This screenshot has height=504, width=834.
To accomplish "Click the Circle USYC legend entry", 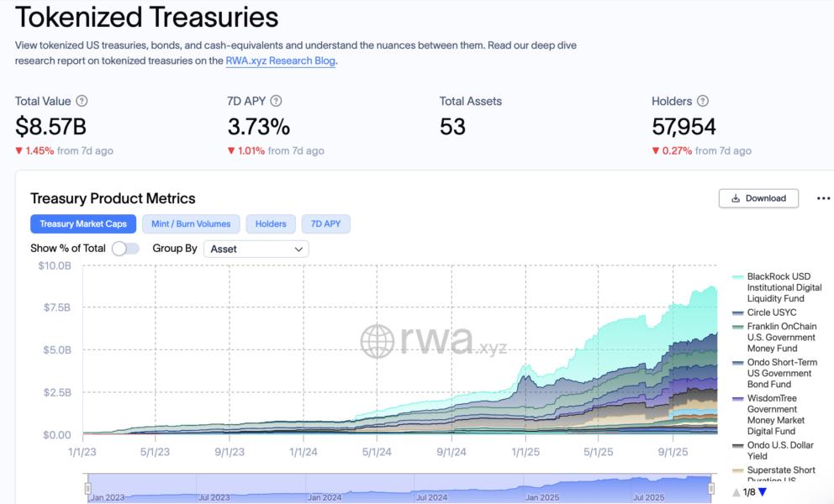I will (x=771, y=312).
